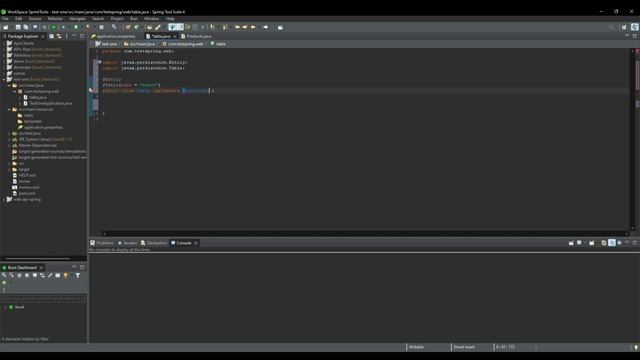
Task: Click the pencil/highlighter toolbar icon
Action: click(158, 27)
